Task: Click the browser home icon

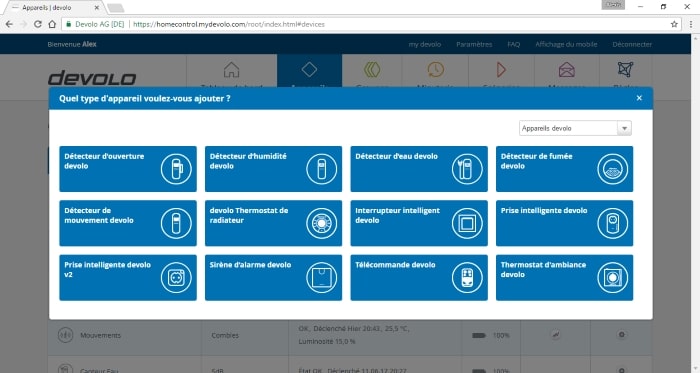Action: [x=52, y=24]
